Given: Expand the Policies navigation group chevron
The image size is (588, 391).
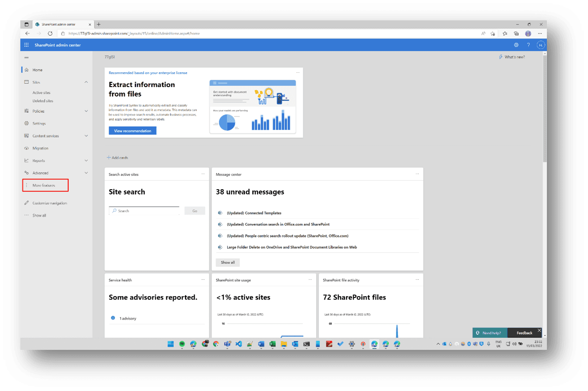Looking at the screenshot, I should [86, 111].
